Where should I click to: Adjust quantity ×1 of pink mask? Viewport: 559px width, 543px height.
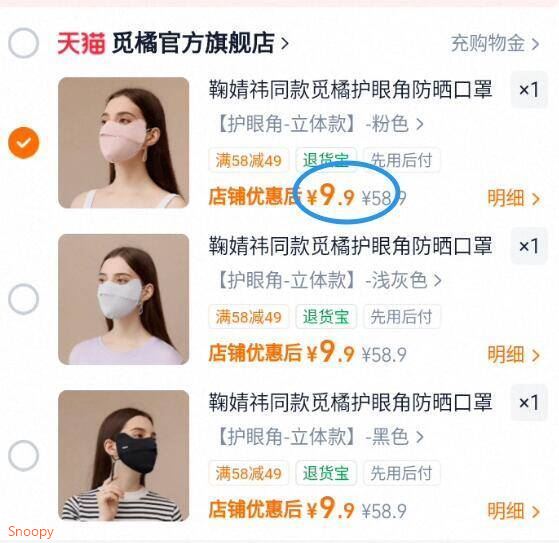(529, 89)
